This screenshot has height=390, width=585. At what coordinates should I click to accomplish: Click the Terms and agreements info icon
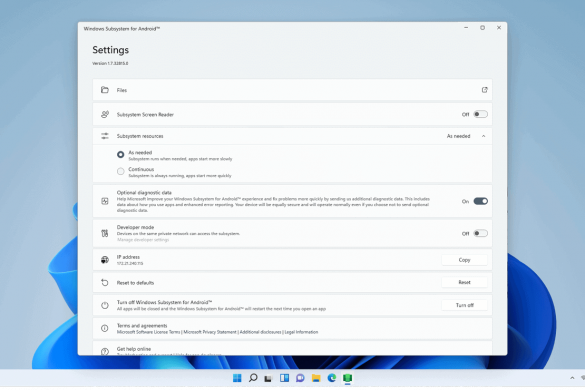pos(105,328)
